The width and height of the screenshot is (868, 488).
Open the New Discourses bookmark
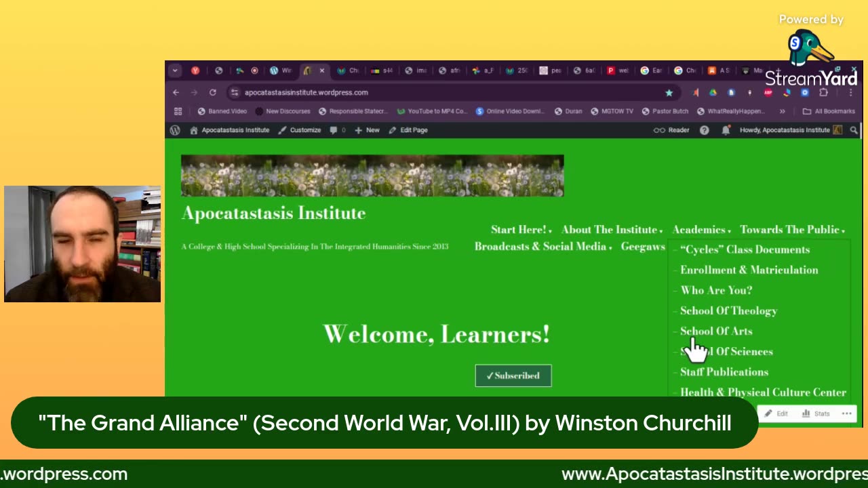(x=283, y=111)
